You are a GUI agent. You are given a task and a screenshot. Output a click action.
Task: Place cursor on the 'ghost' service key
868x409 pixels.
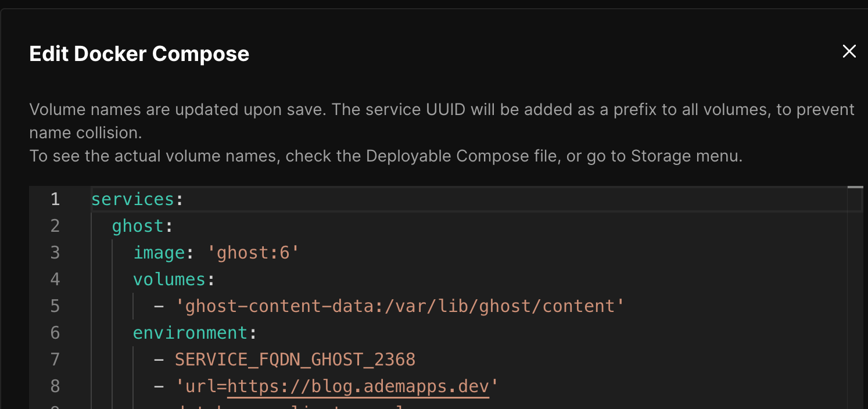pos(138,226)
